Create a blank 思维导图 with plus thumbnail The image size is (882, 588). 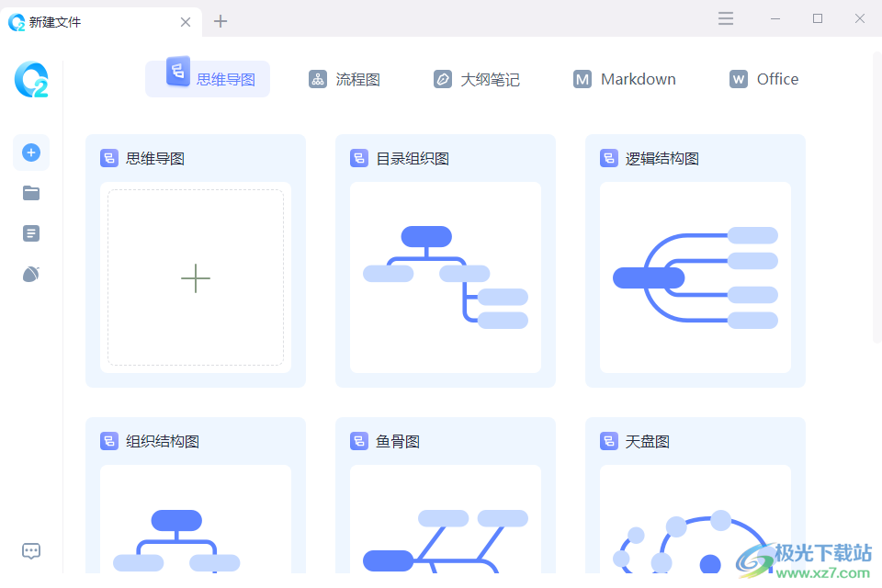196,277
